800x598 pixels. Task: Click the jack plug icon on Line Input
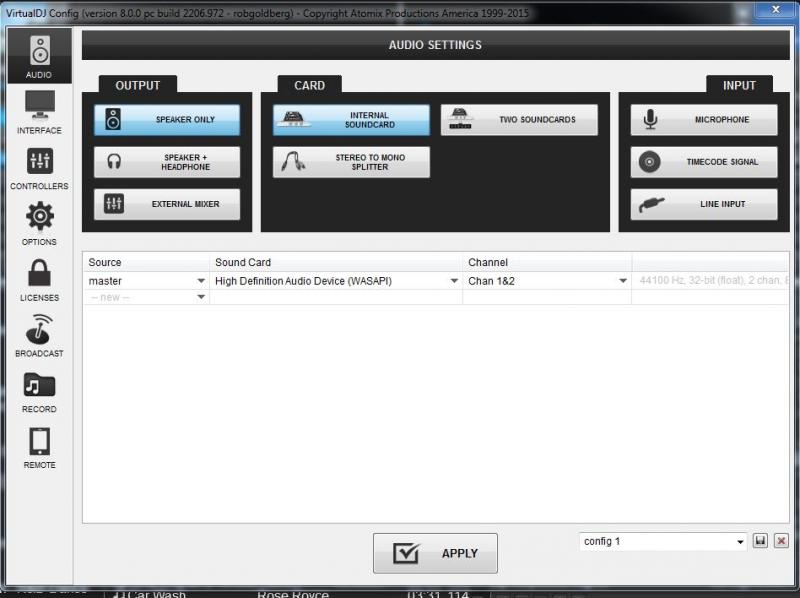651,205
